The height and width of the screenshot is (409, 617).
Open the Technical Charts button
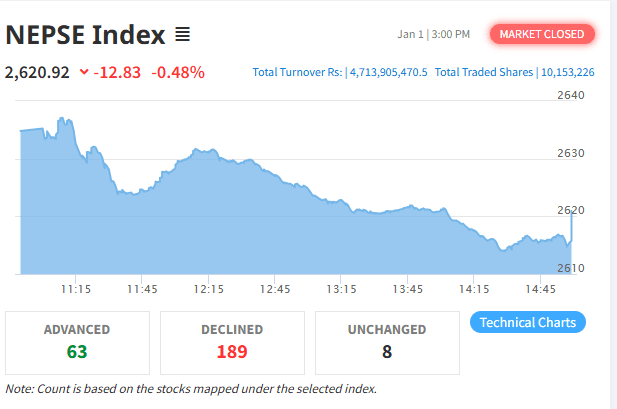click(527, 322)
